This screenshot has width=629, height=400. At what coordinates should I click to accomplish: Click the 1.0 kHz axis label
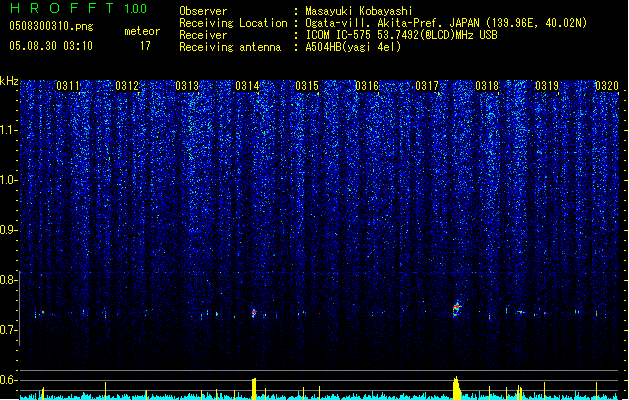[x=8, y=180]
